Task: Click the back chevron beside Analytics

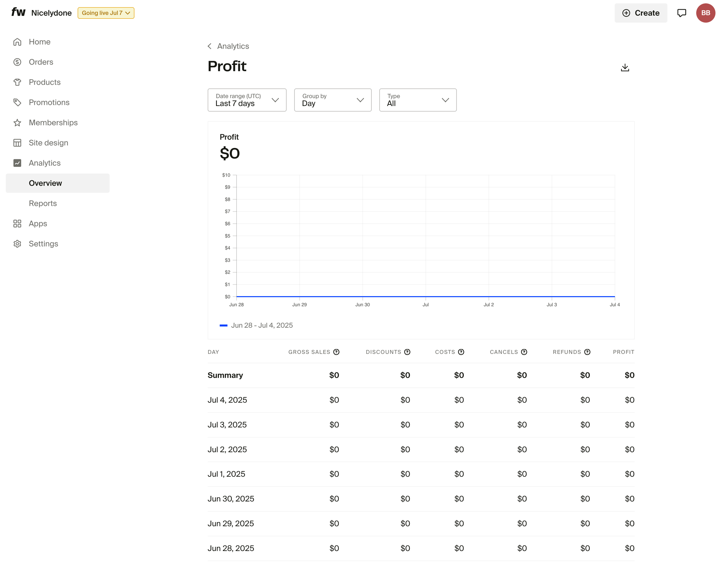Action: [x=210, y=46]
